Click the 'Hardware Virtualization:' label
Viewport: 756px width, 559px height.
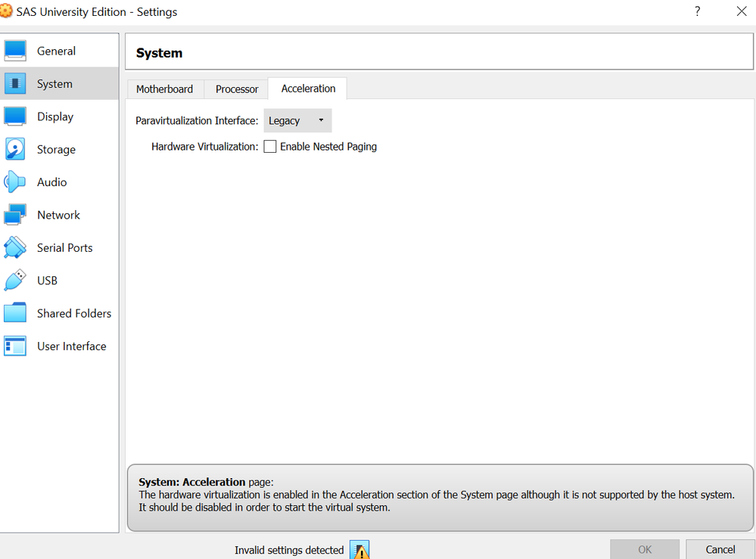(205, 147)
